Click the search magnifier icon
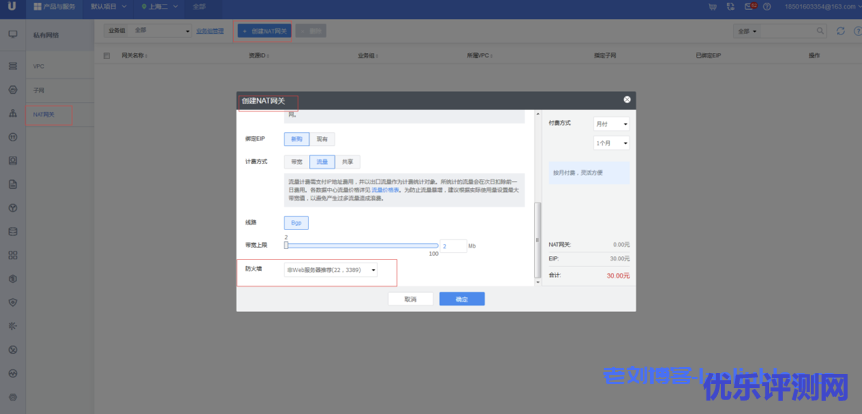The height and width of the screenshot is (414, 862). click(818, 31)
